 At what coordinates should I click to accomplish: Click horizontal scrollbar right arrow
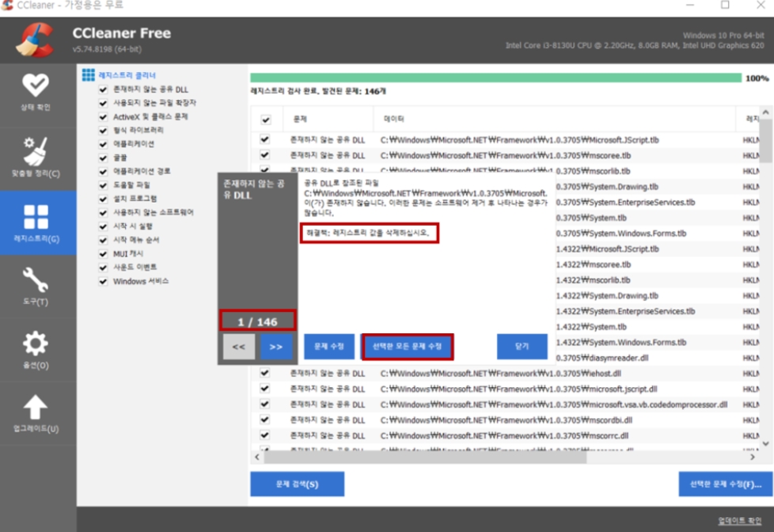(x=753, y=458)
